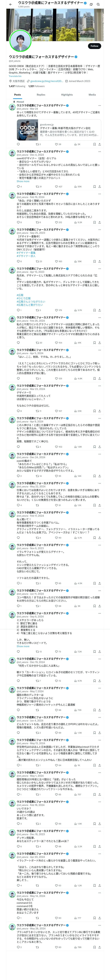Click the search icon in header

(x=98, y=4)
